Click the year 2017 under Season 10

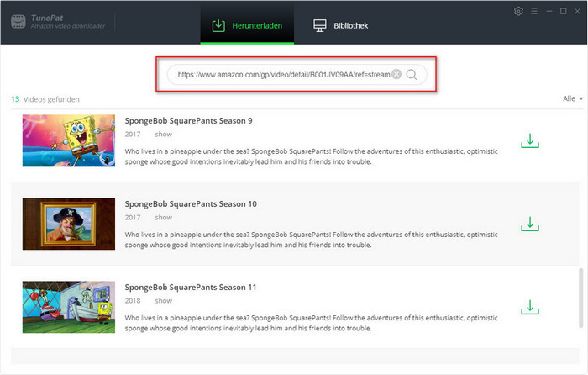tap(133, 217)
